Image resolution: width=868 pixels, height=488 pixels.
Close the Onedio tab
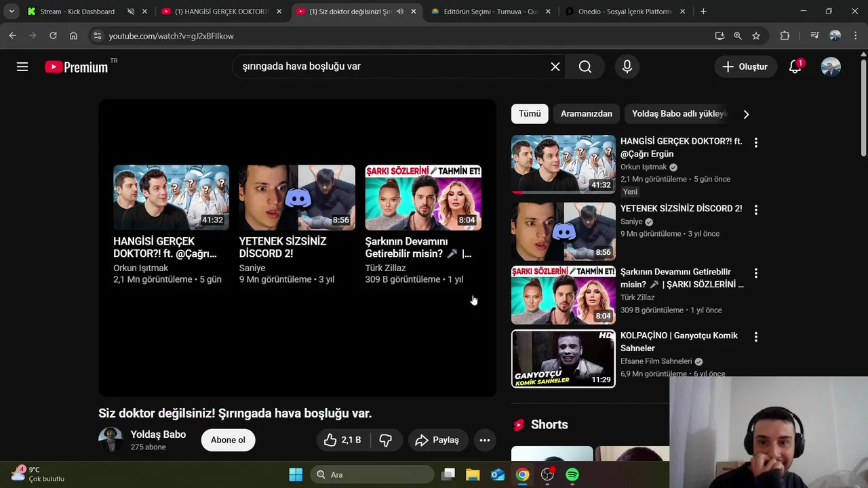coord(682,12)
